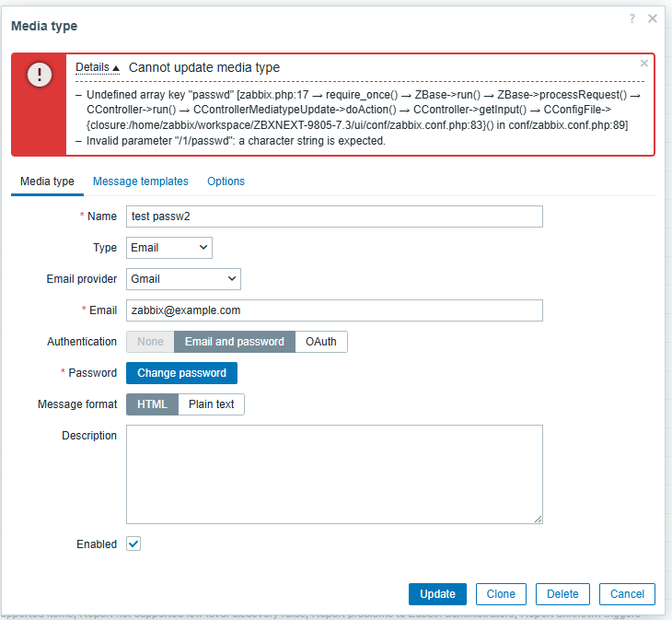The height and width of the screenshot is (620, 672).
Task: Dismiss the red error message
Action: (x=643, y=64)
